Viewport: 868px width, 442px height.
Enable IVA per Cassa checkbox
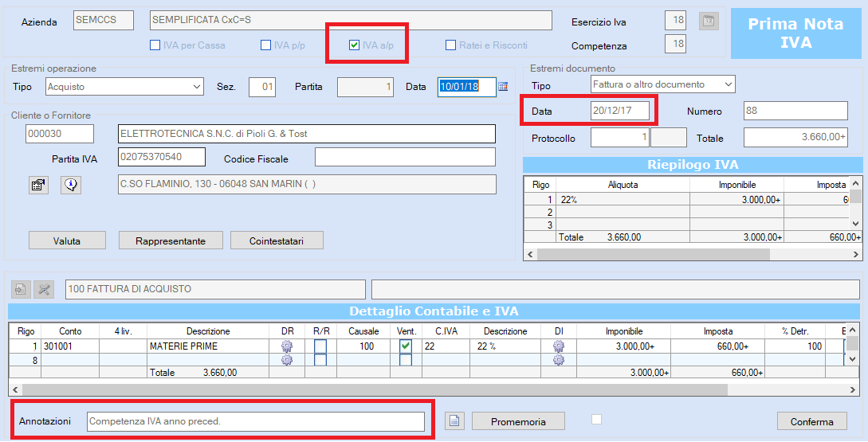click(155, 45)
